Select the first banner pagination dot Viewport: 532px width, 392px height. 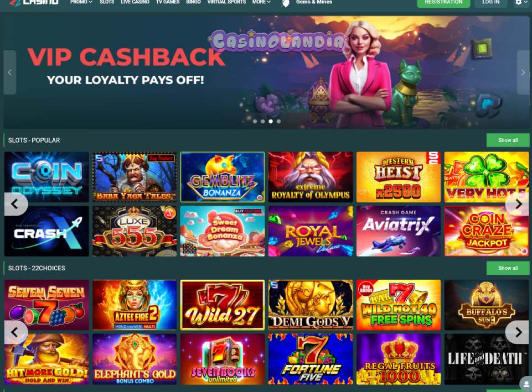point(255,121)
